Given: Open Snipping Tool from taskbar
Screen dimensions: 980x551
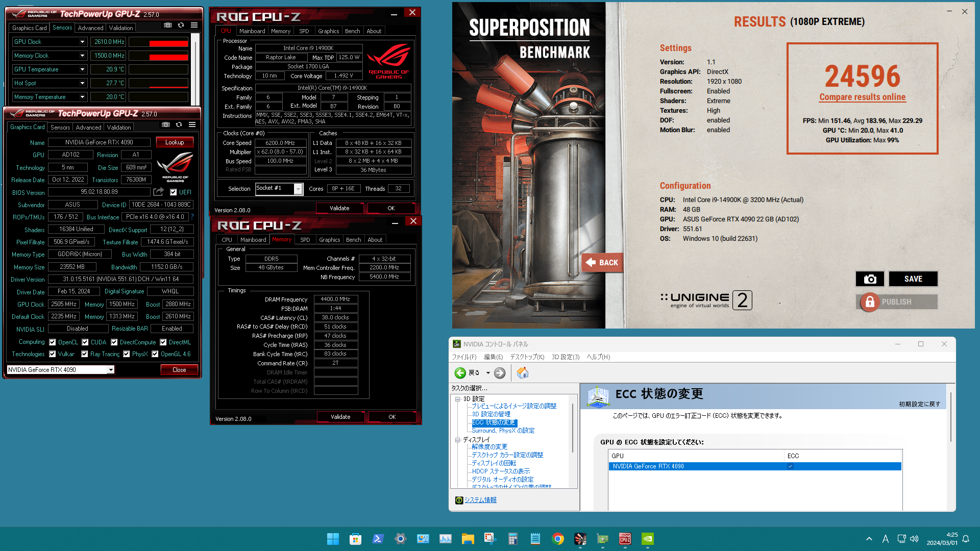Looking at the screenshot, I should point(490,539).
